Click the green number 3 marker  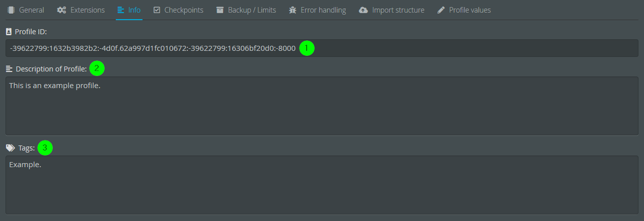pyautogui.click(x=45, y=148)
